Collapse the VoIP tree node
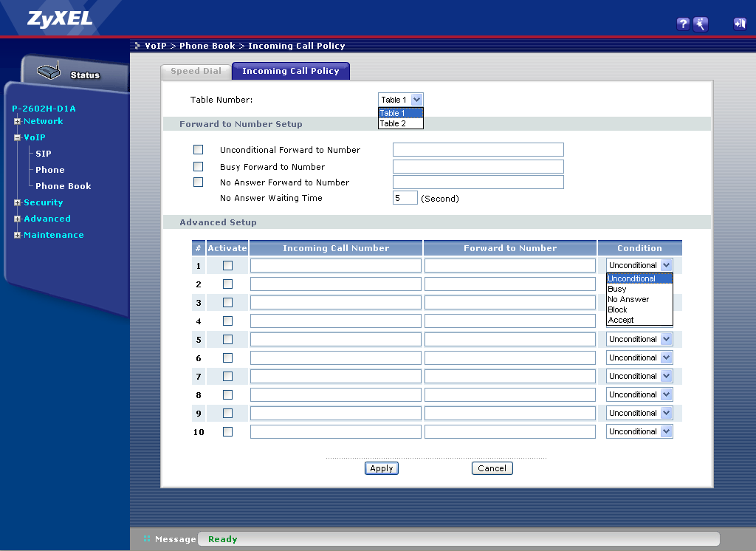Image resolution: width=756 pixels, height=551 pixels. [18, 137]
